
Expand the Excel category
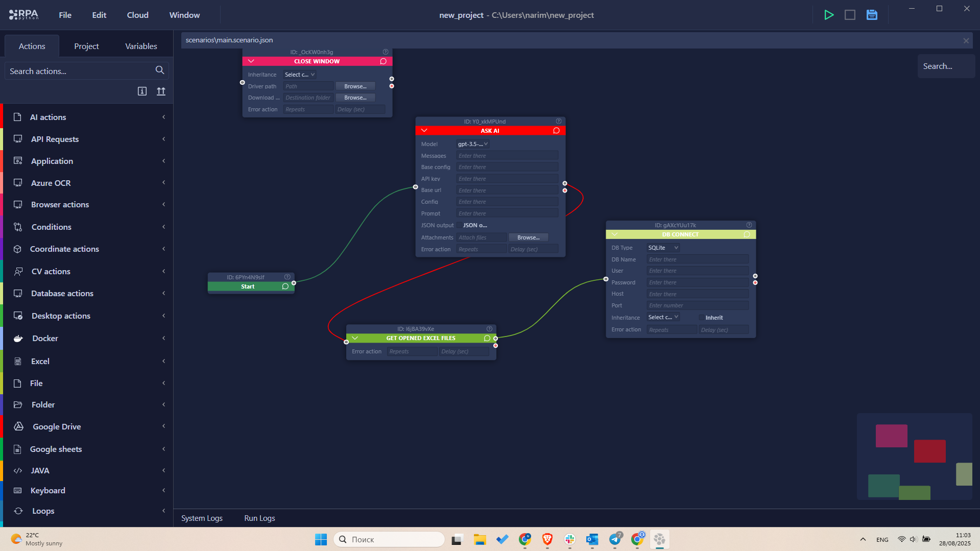pyautogui.click(x=88, y=361)
